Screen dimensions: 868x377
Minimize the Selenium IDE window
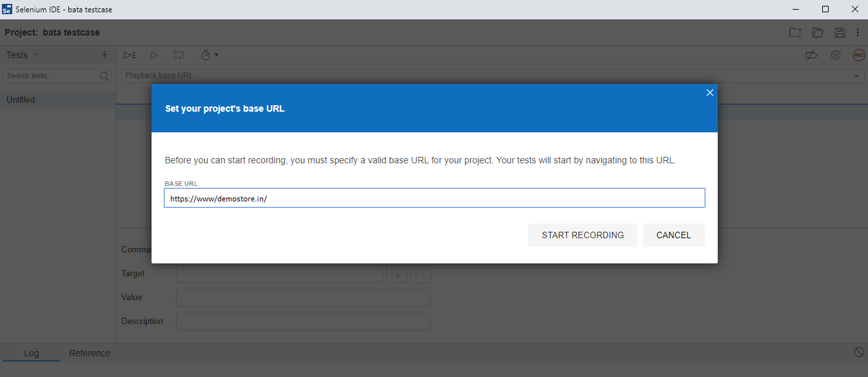click(794, 9)
